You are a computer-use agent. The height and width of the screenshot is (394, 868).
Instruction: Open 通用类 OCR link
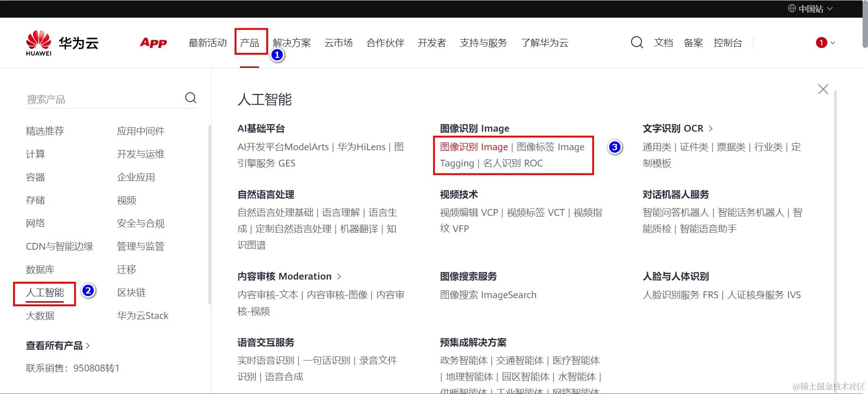657,147
